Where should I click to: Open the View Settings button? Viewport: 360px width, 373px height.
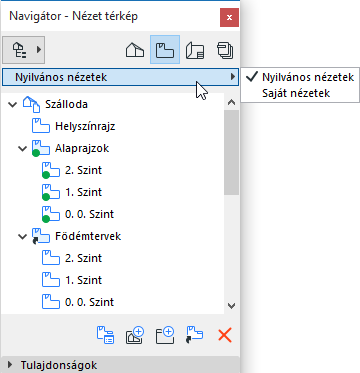tap(105, 335)
